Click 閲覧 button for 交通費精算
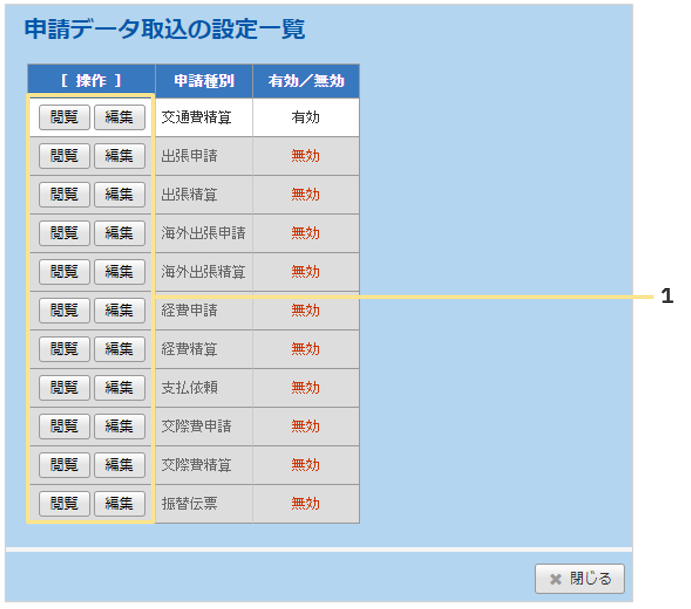The height and width of the screenshot is (609, 691). tap(64, 117)
